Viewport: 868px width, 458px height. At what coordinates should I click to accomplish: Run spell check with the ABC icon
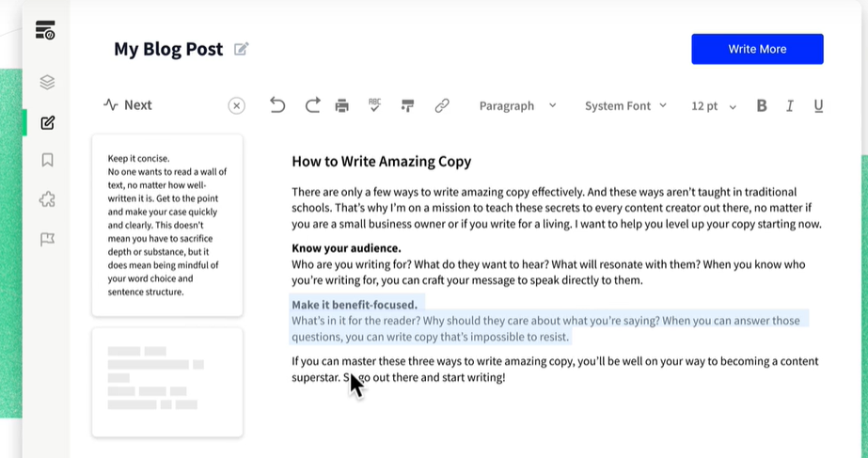point(375,105)
